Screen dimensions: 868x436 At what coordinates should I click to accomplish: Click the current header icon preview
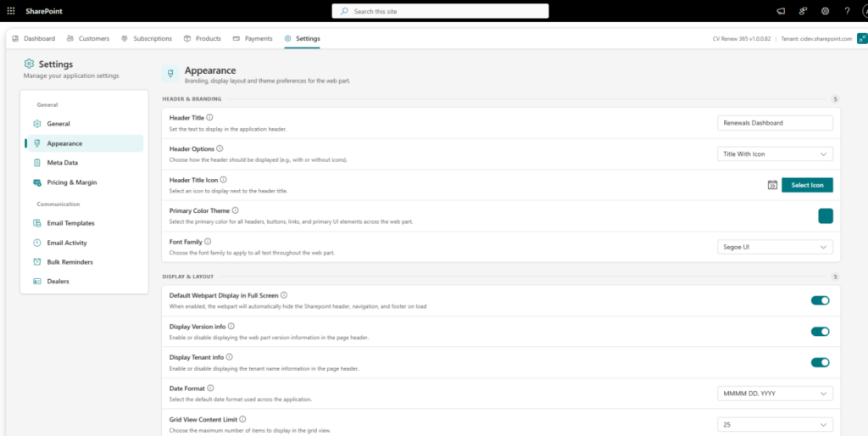click(x=772, y=185)
